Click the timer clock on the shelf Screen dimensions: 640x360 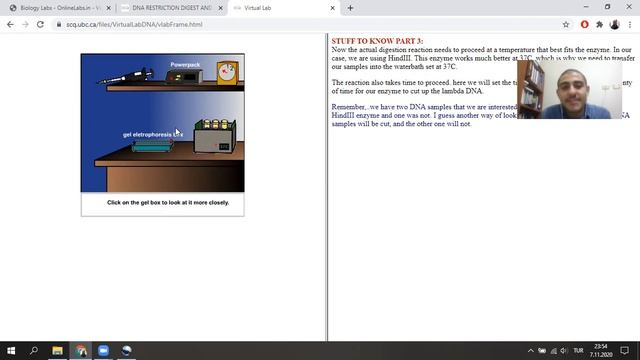[227, 73]
